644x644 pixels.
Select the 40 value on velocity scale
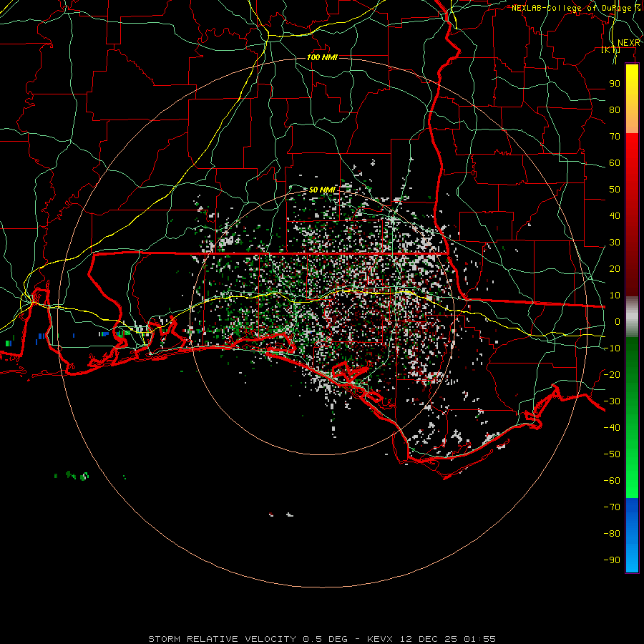(615, 216)
